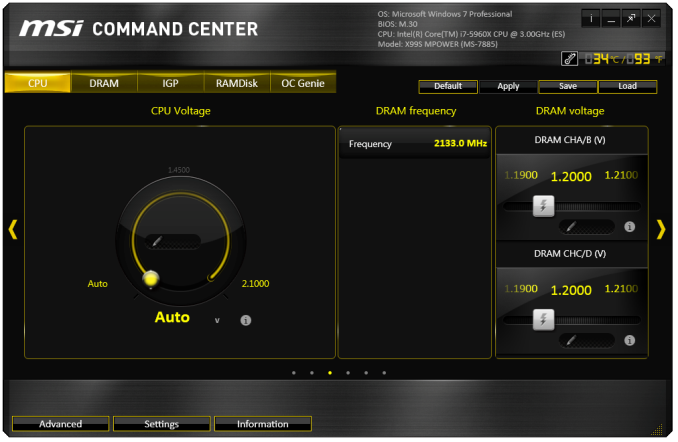Viewport: 678px width, 442px height.
Task: Select the IGP tab
Action: pyautogui.click(x=170, y=82)
